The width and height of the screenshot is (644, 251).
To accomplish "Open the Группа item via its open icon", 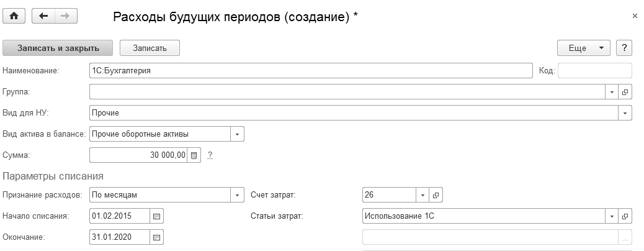I will tap(625, 92).
